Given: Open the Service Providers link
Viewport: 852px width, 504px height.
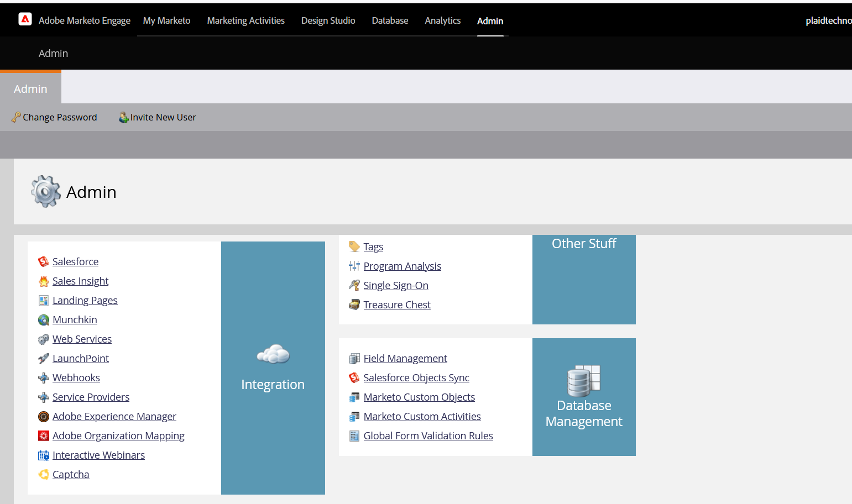Looking at the screenshot, I should (91, 397).
